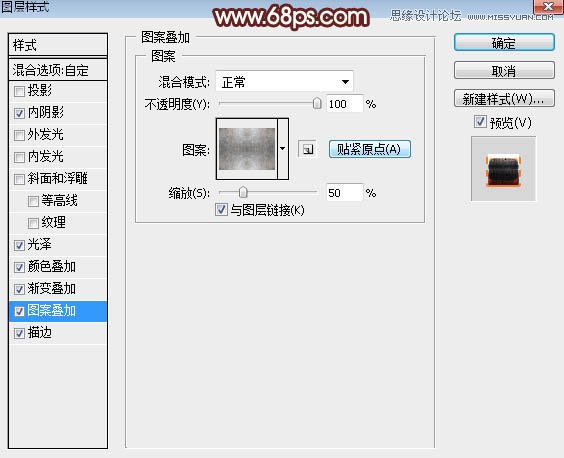Image resolution: width=564 pixels, height=458 pixels.
Task: Click the 缩放 scale slider handle
Action: click(243, 192)
